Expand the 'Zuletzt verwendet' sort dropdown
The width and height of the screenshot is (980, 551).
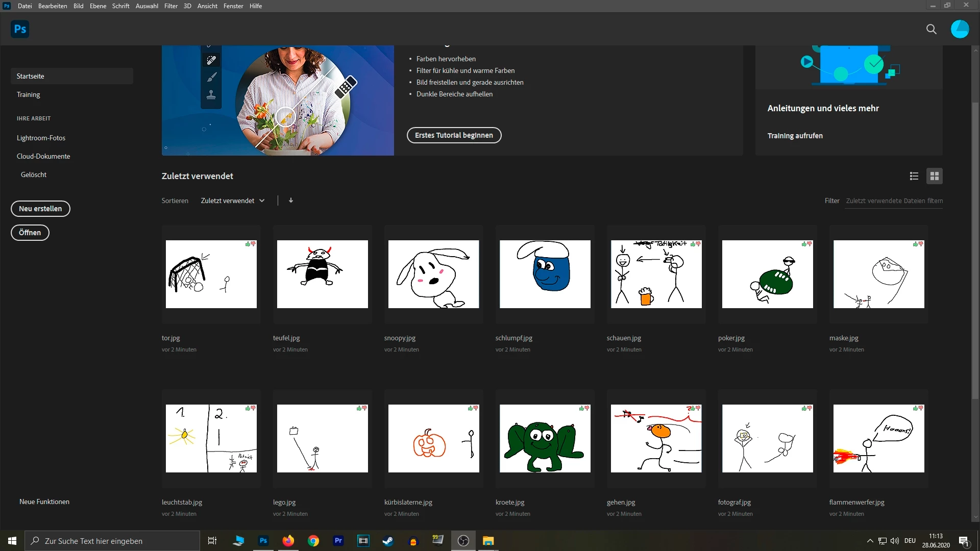233,201
